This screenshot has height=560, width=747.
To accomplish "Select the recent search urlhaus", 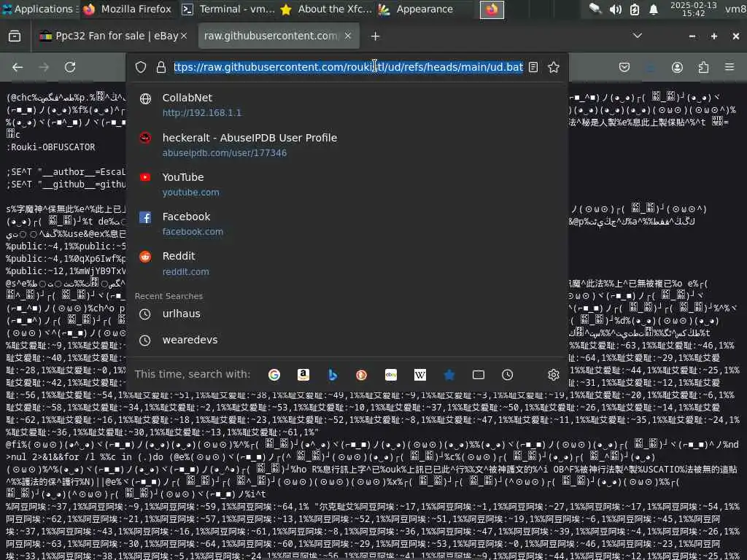I will click(347, 314).
